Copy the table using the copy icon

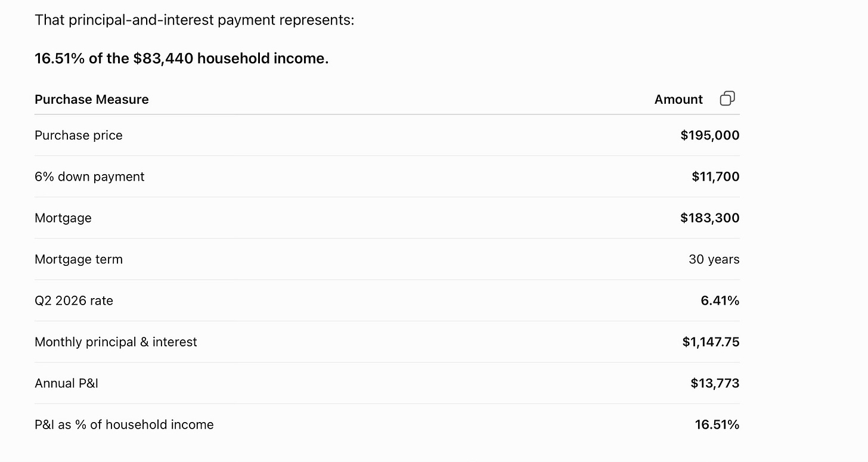[x=727, y=99]
